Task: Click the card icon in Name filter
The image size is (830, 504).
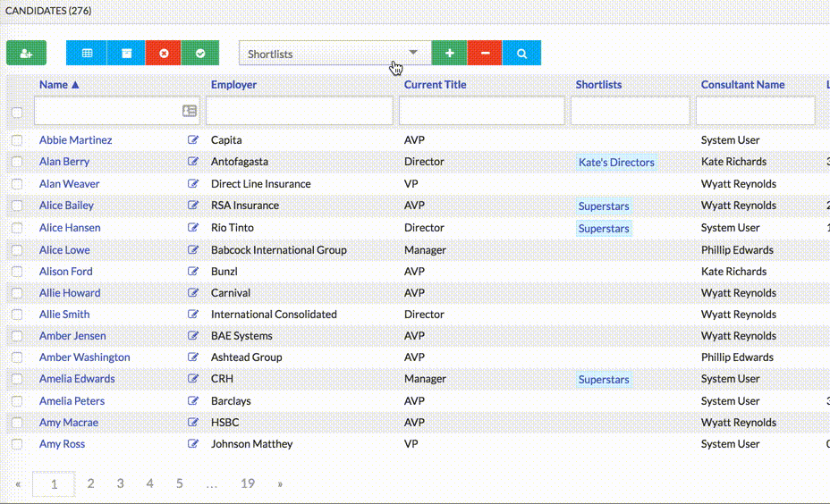Action: (189, 111)
